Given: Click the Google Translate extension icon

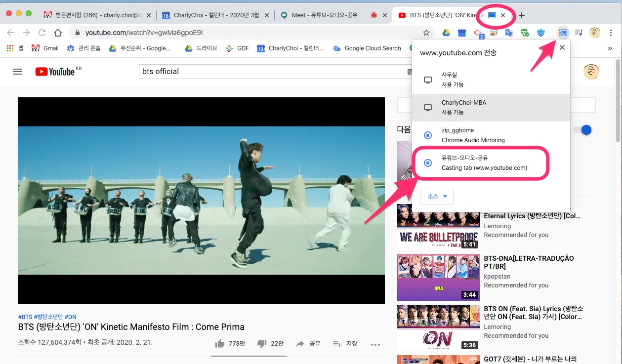Looking at the screenshot, I should pos(509,33).
